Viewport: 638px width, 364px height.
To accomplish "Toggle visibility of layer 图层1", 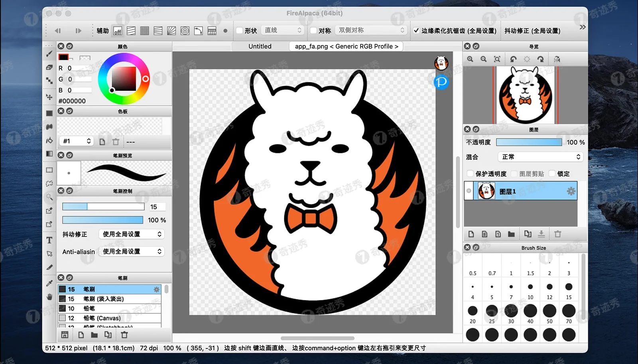I will click(x=469, y=191).
